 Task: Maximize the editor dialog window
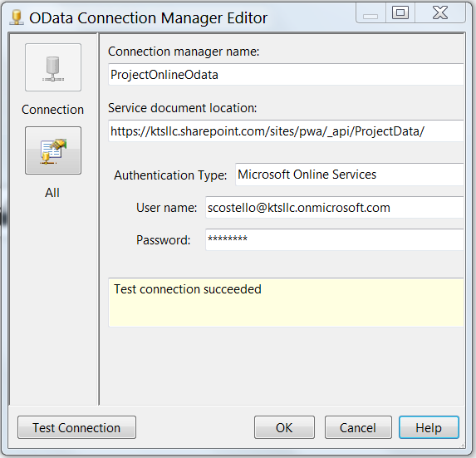point(400,13)
